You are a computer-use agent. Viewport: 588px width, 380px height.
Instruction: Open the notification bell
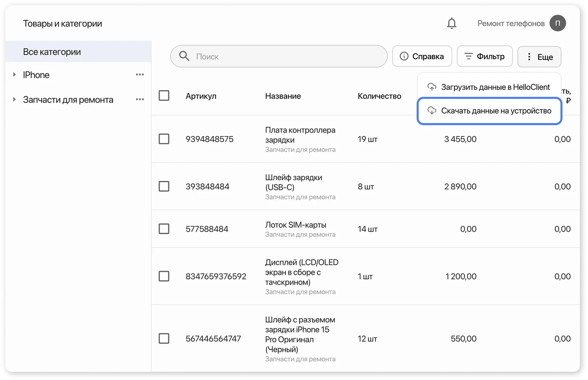452,23
